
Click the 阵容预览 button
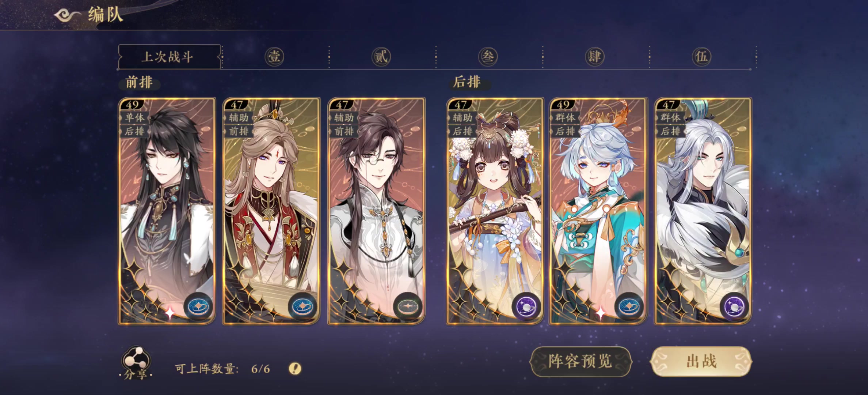(580, 361)
